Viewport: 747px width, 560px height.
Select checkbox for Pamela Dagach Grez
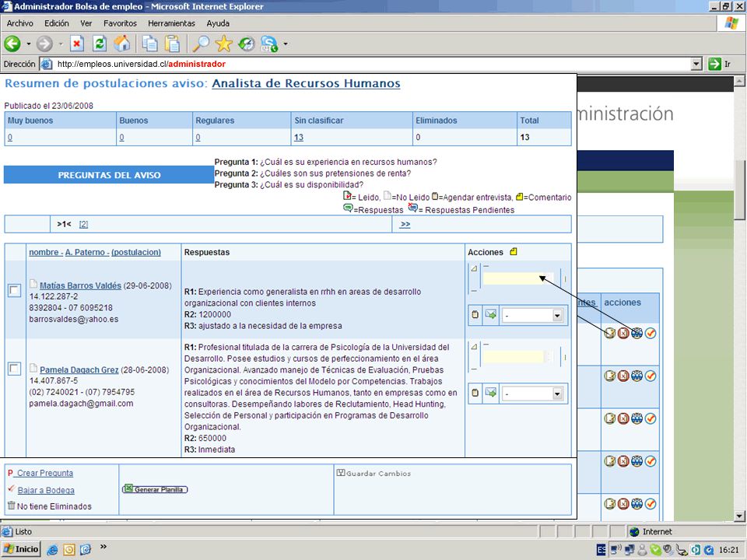point(14,369)
